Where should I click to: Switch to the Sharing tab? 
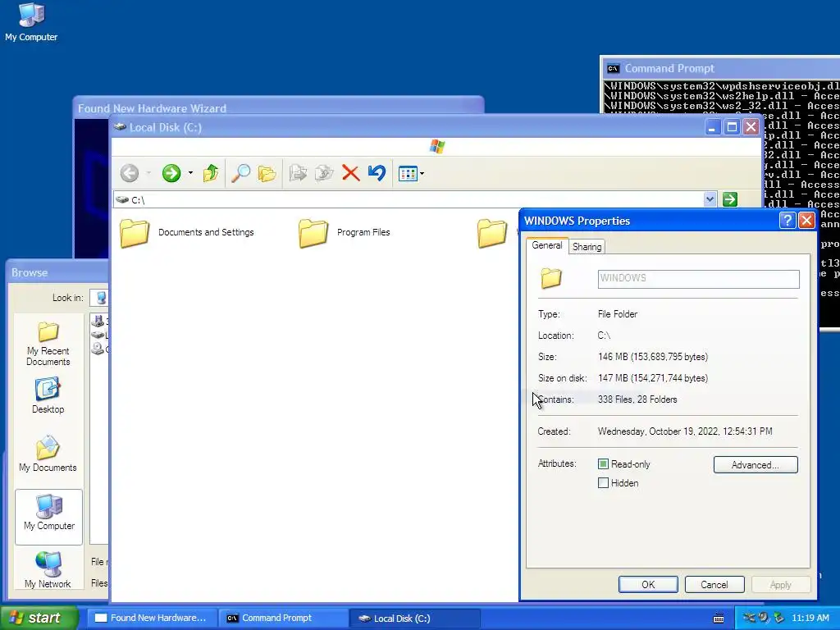[587, 246]
